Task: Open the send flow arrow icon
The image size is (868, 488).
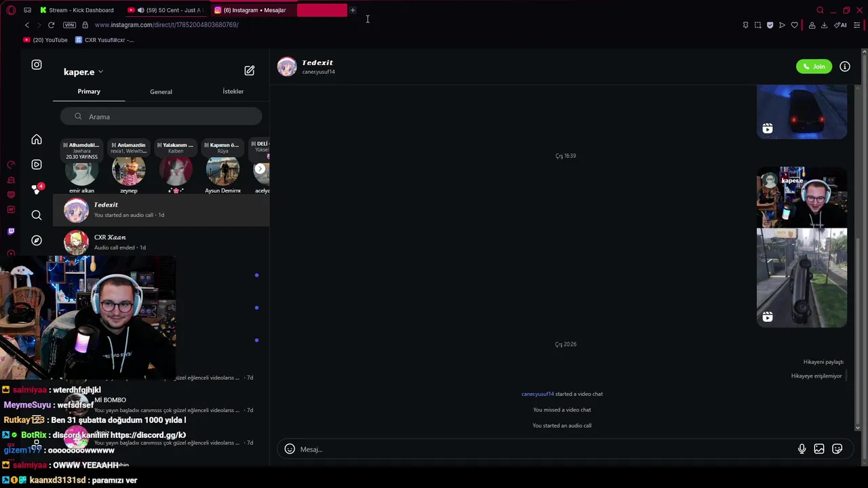Action: pos(782,25)
